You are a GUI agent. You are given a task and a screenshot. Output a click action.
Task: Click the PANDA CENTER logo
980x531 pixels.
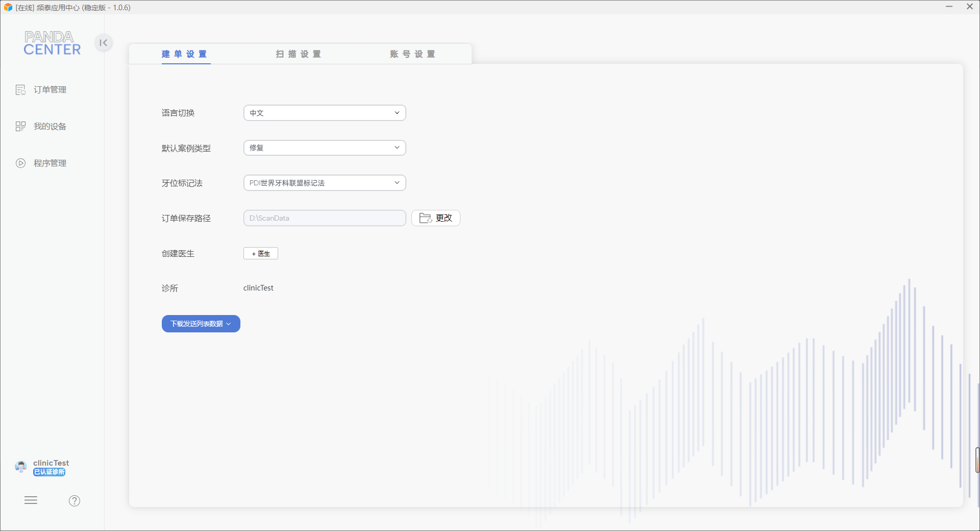click(x=52, y=43)
